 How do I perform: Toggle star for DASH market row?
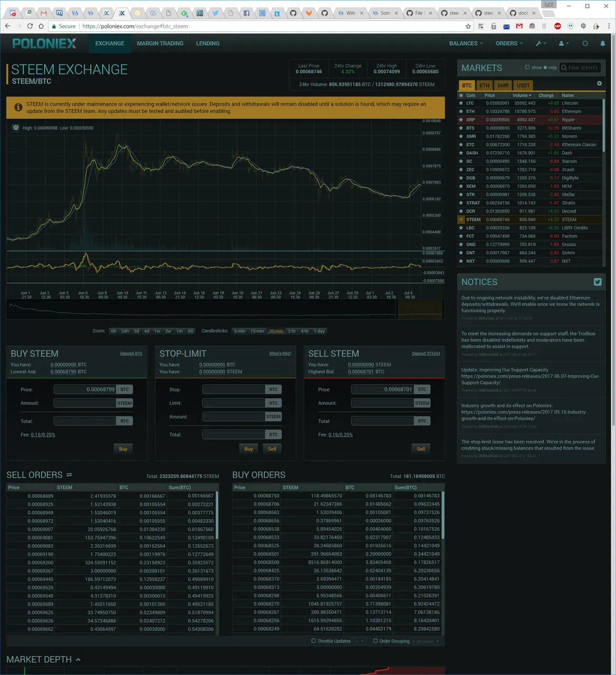tap(461, 153)
